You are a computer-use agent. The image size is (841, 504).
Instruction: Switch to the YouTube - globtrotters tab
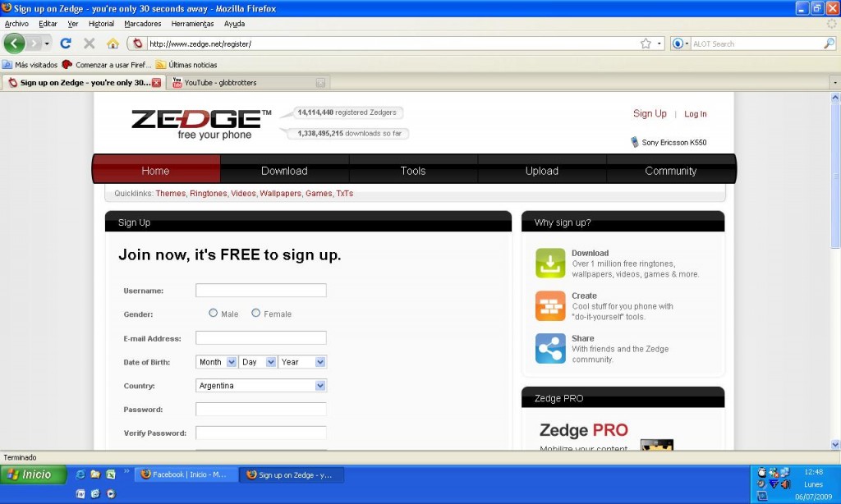click(247, 83)
